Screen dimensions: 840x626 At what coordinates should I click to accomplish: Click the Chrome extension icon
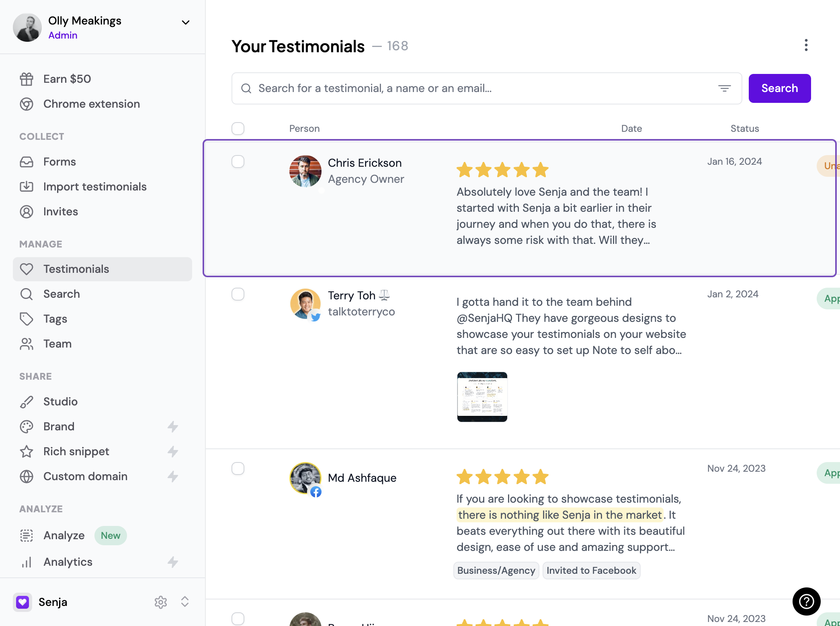tap(27, 104)
